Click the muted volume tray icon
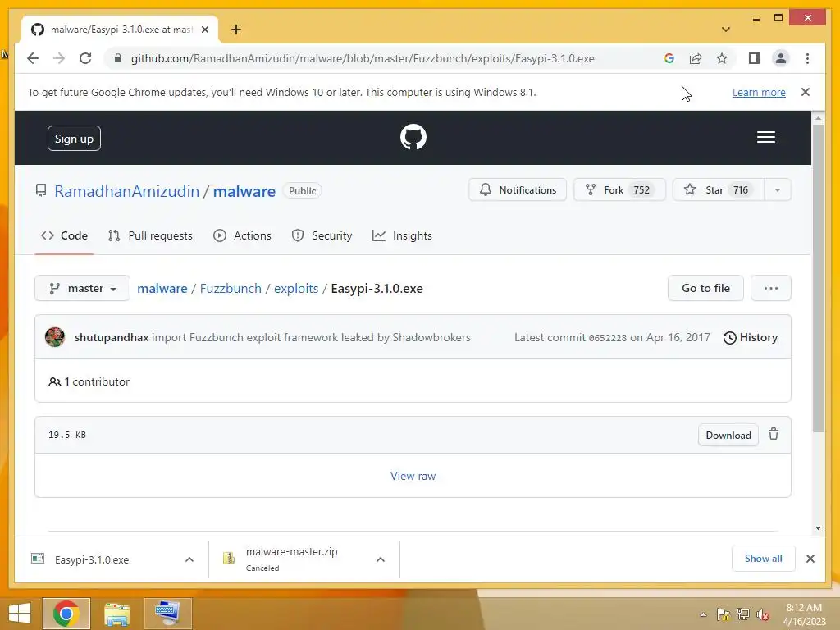The image size is (840, 630). click(x=763, y=614)
